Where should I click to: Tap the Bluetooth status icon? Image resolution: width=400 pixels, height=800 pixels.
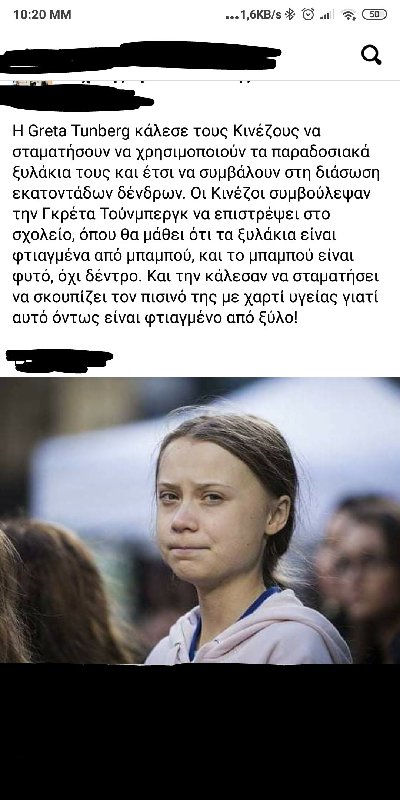click(x=290, y=15)
